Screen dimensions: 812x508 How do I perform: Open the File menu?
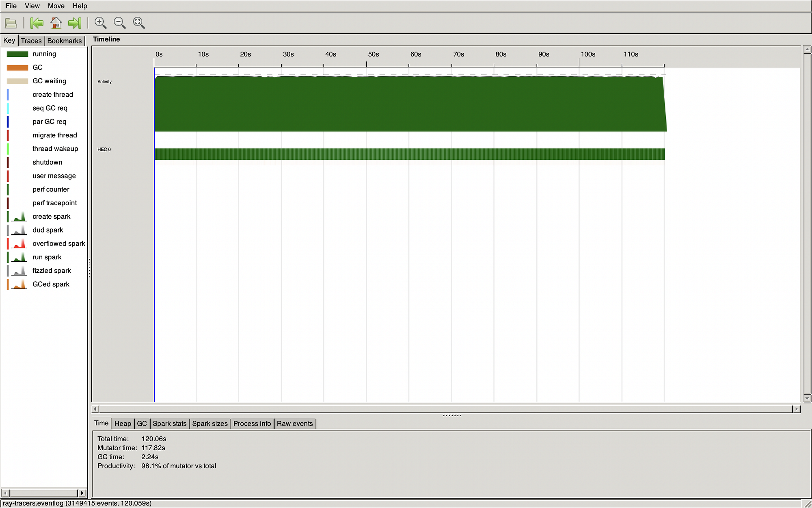(11, 6)
